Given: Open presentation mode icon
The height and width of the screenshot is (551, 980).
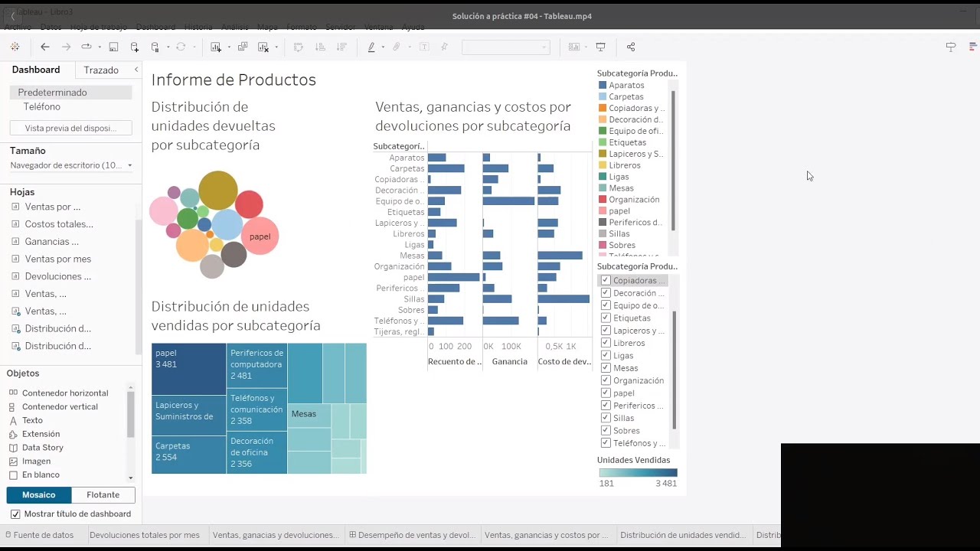Looking at the screenshot, I should (601, 47).
